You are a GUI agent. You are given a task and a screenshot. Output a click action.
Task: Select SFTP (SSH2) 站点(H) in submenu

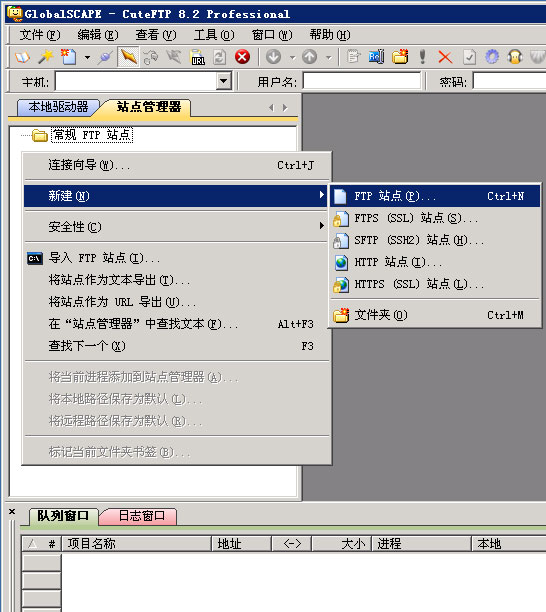(435, 240)
